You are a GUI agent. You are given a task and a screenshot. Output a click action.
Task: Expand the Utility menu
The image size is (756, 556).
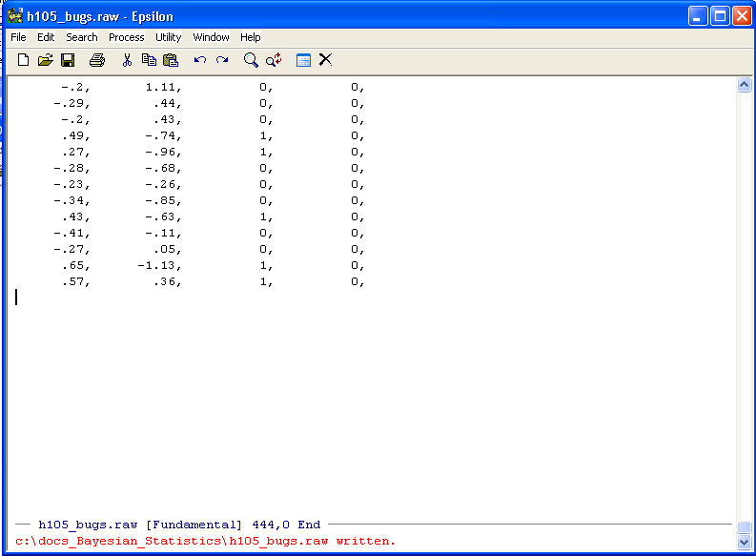click(x=168, y=37)
